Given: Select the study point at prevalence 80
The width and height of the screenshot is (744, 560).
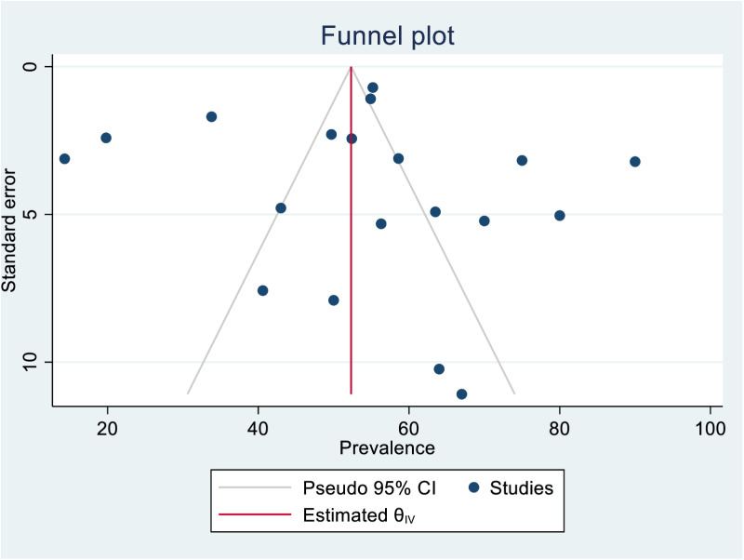Looking at the screenshot, I should (560, 216).
